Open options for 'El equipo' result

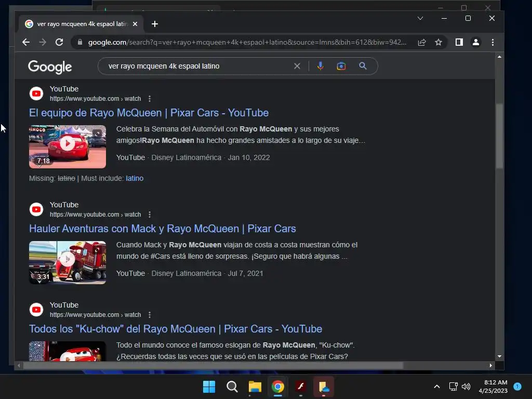tap(150, 99)
